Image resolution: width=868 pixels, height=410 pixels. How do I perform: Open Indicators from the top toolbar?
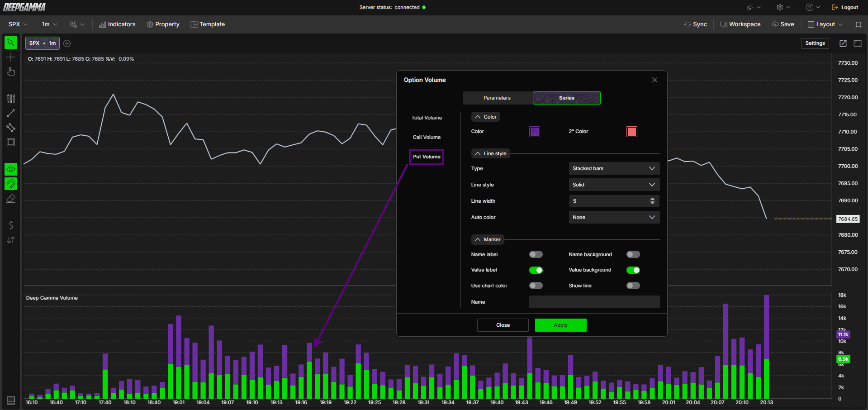tap(117, 24)
